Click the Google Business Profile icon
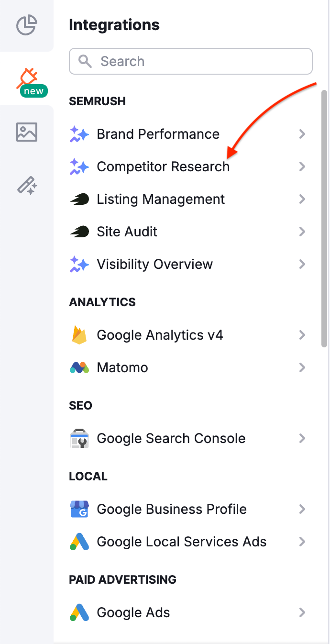The width and height of the screenshot is (330, 644). pyautogui.click(x=79, y=509)
